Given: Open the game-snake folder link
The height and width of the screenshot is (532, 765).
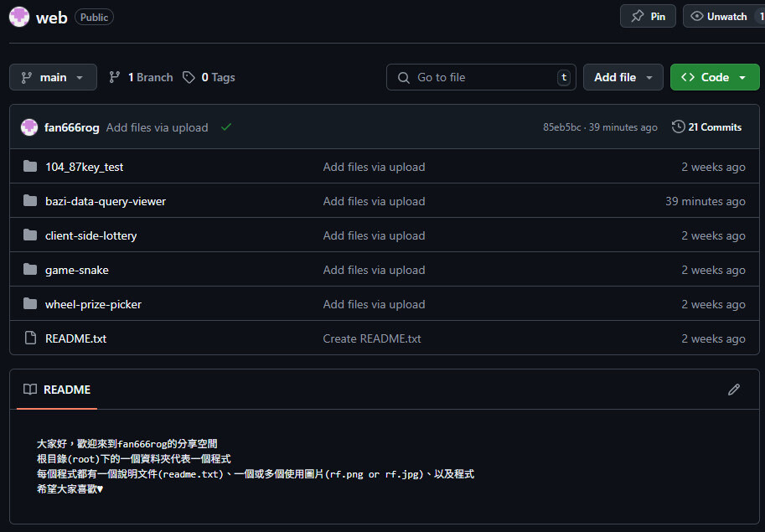Looking at the screenshot, I should point(76,270).
